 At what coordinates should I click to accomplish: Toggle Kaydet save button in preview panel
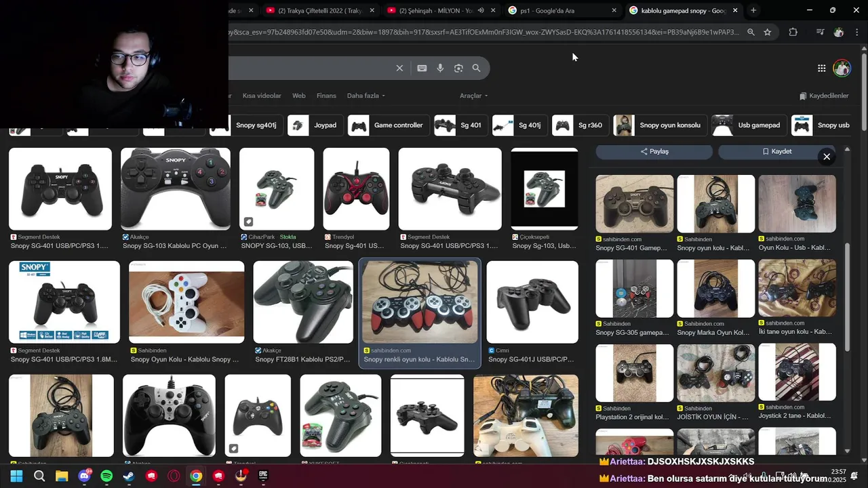coord(777,151)
